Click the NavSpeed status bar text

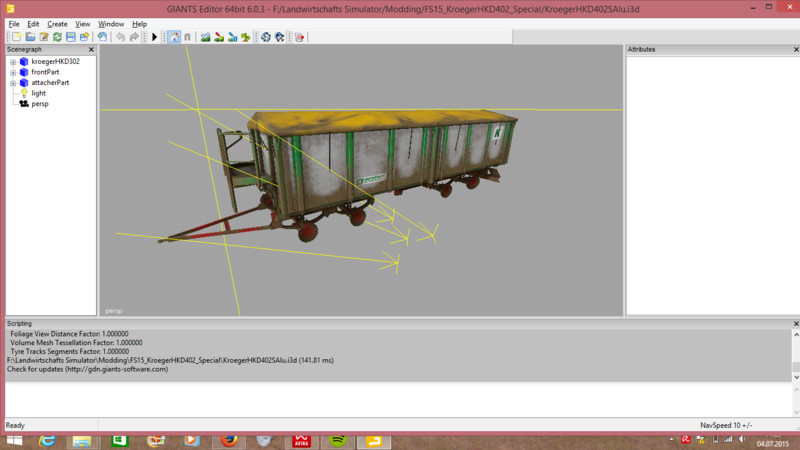726,425
